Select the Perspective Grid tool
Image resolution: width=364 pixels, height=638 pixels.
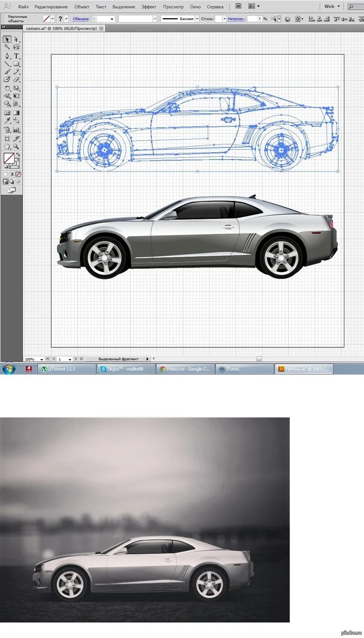[16, 103]
